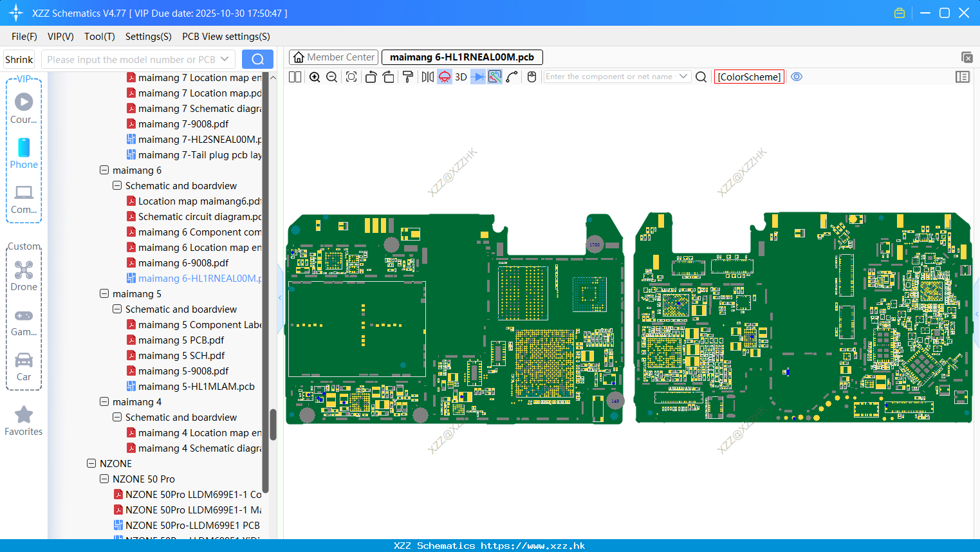
Task: Open the www.xzz.hk link in status bar
Action: point(533,546)
